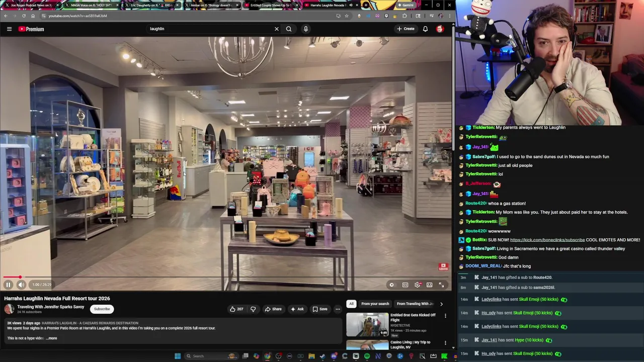Screen dimensions: 644x362
Task: Show more filter chips with the arrow
Action: click(x=441, y=304)
